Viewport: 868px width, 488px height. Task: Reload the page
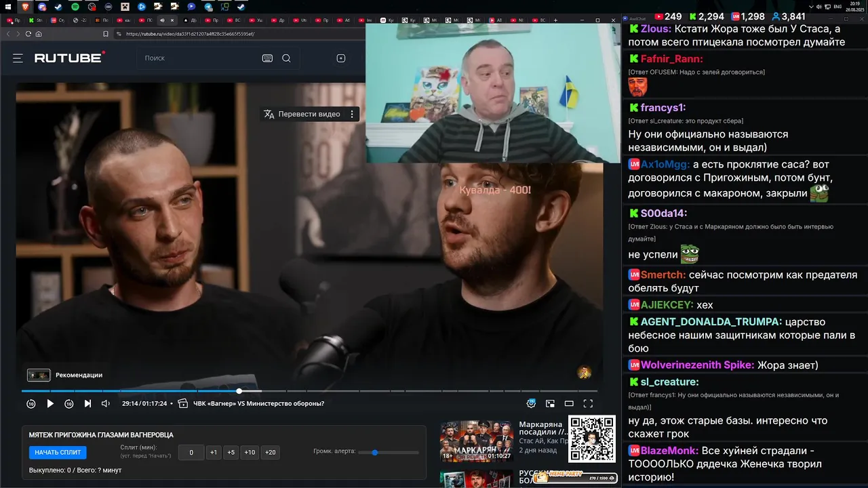pos(28,34)
